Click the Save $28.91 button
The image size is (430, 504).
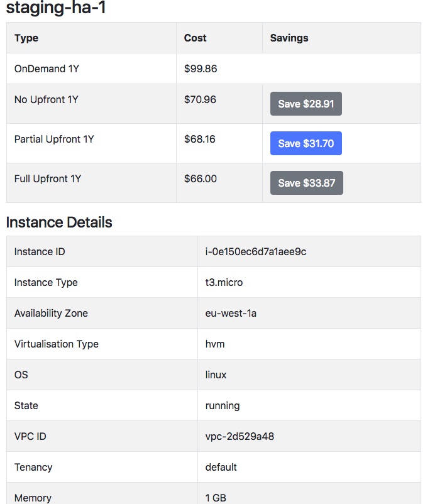pyautogui.click(x=306, y=104)
